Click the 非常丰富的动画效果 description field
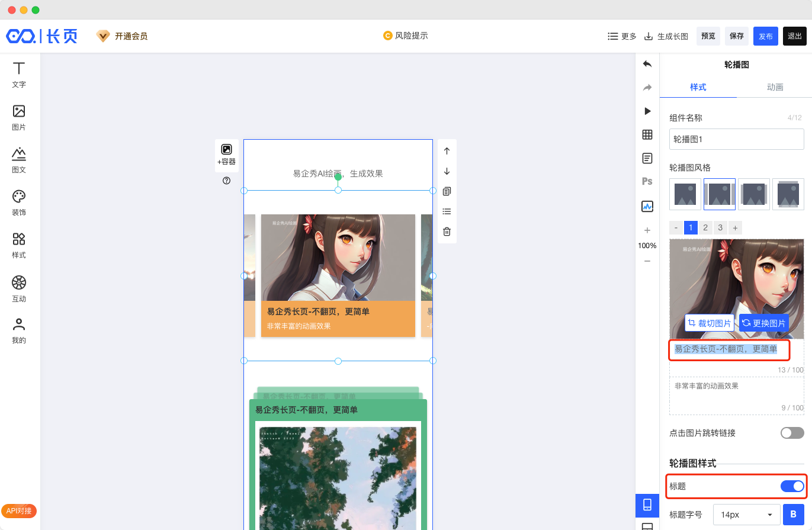812x530 pixels. [737, 396]
